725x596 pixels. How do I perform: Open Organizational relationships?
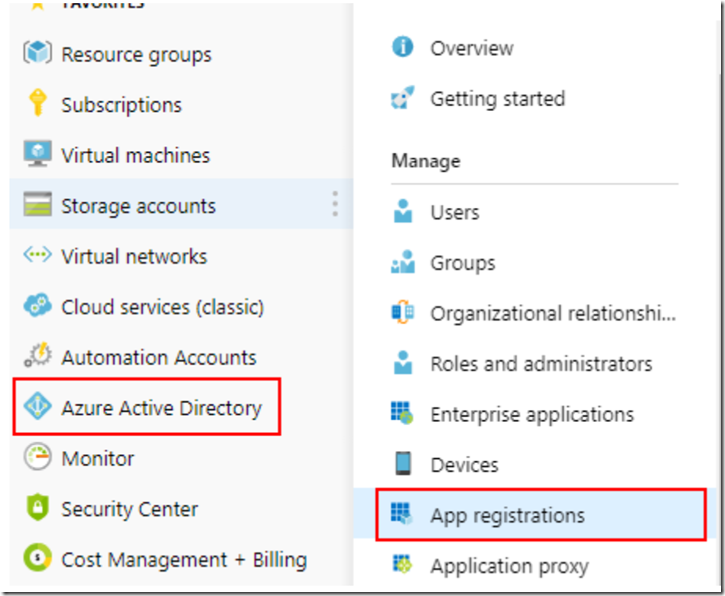(553, 313)
